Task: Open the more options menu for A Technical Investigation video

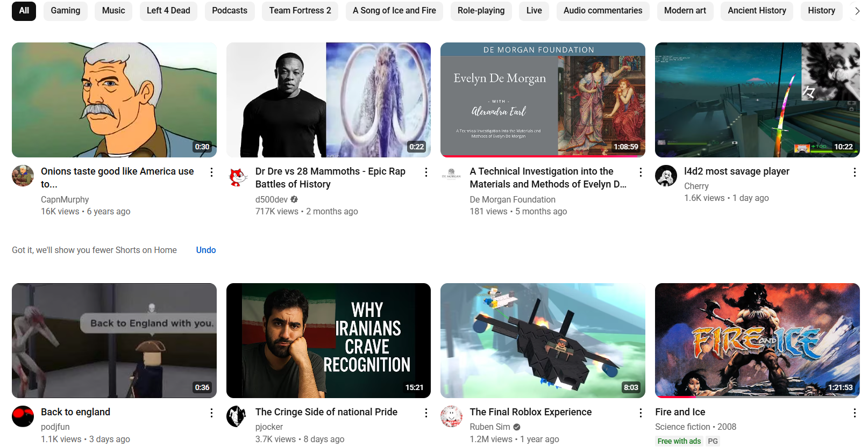Action: point(641,172)
